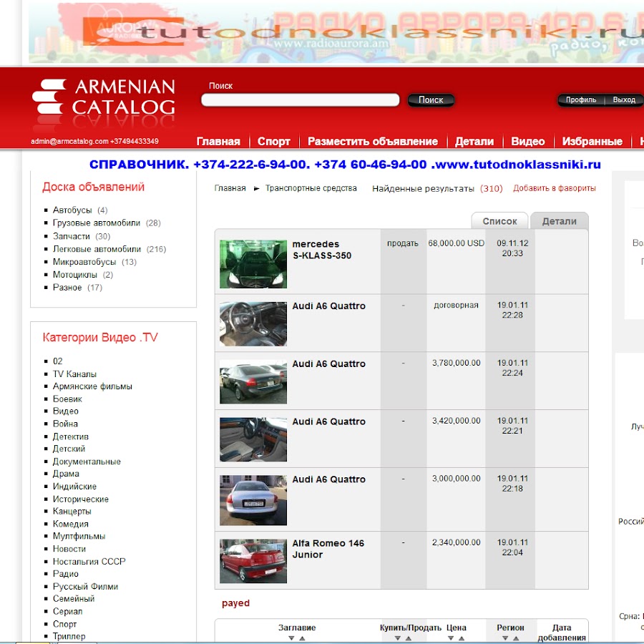Open video category 02
644x644 pixels.
coord(57,361)
